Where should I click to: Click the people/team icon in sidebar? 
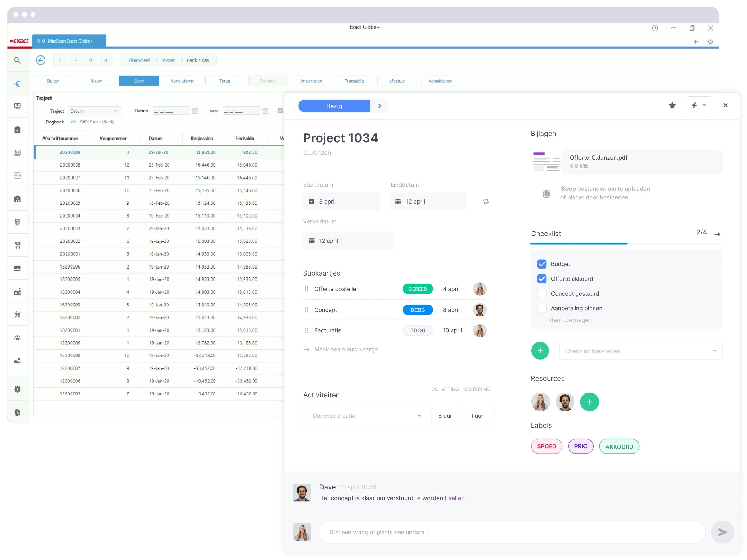point(17,337)
